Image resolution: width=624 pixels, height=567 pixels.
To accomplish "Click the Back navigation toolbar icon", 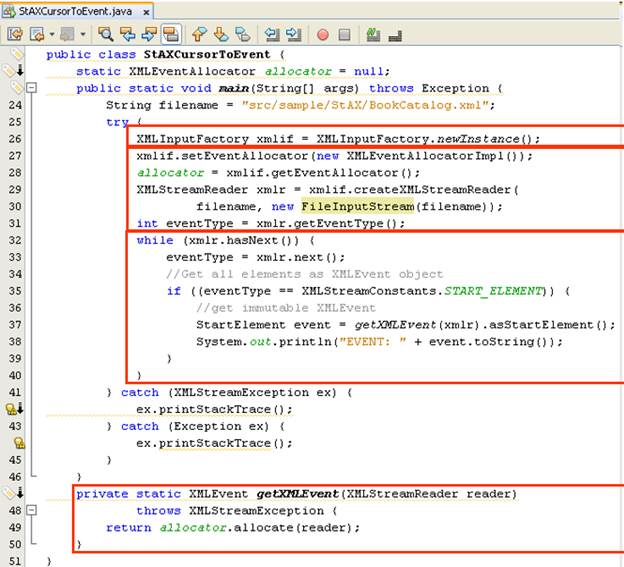I will pos(37,34).
